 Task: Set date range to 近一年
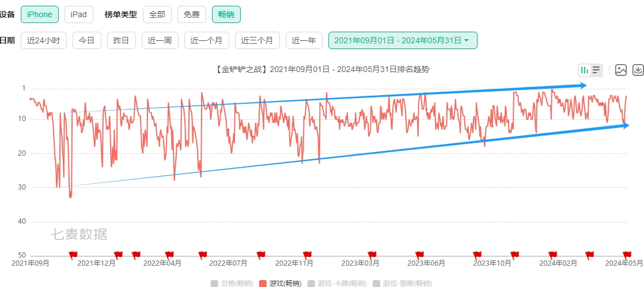click(x=304, y=40)
